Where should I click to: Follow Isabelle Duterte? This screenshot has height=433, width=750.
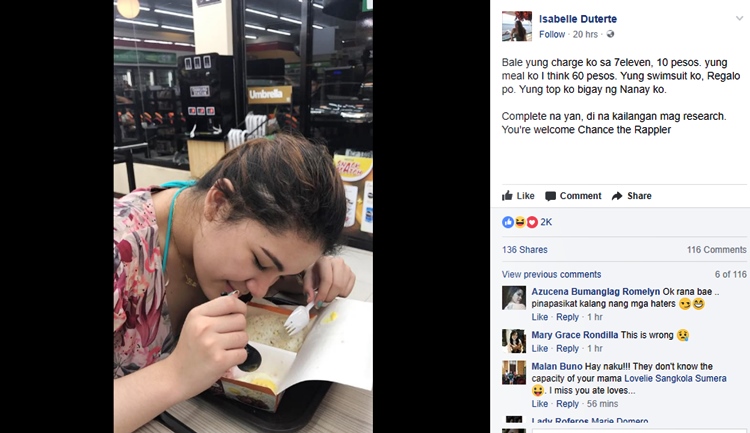552,34
